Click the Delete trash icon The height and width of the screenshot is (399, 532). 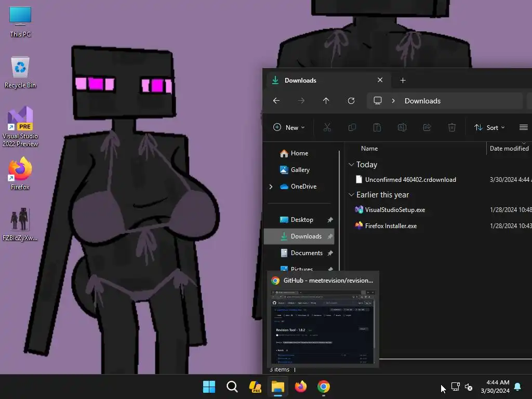[452, 128]
